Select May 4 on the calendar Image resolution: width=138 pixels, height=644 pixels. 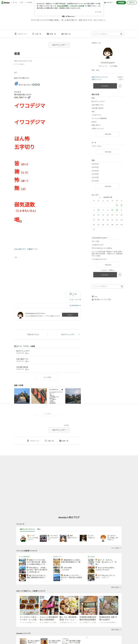pos(98,210)
